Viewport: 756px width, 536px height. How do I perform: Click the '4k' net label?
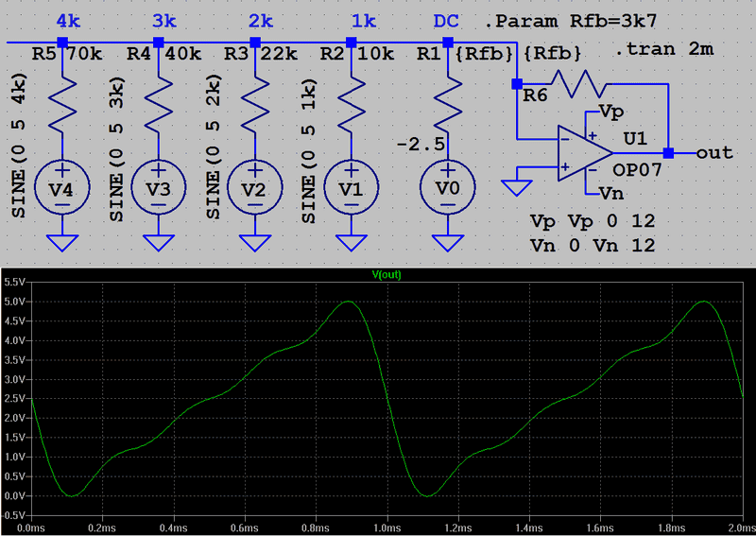pos(68,21)
